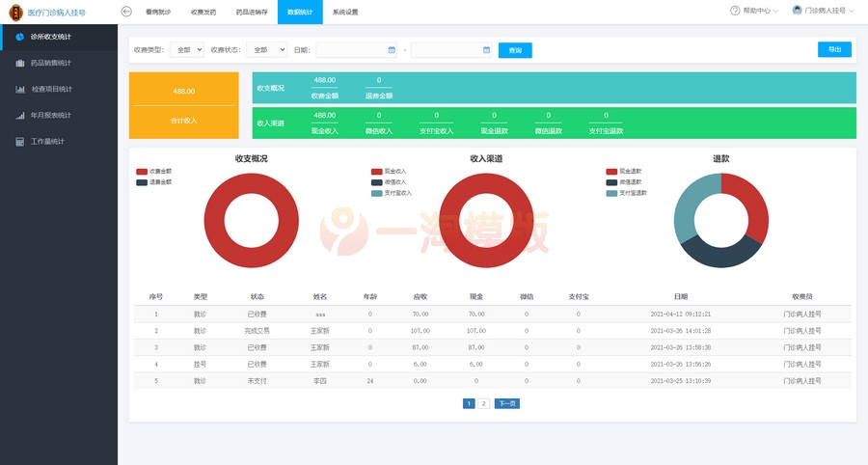Click 退费金额 value in 收支概况 bar
This screenshot has width=868, height=465.
coord(379,80)
